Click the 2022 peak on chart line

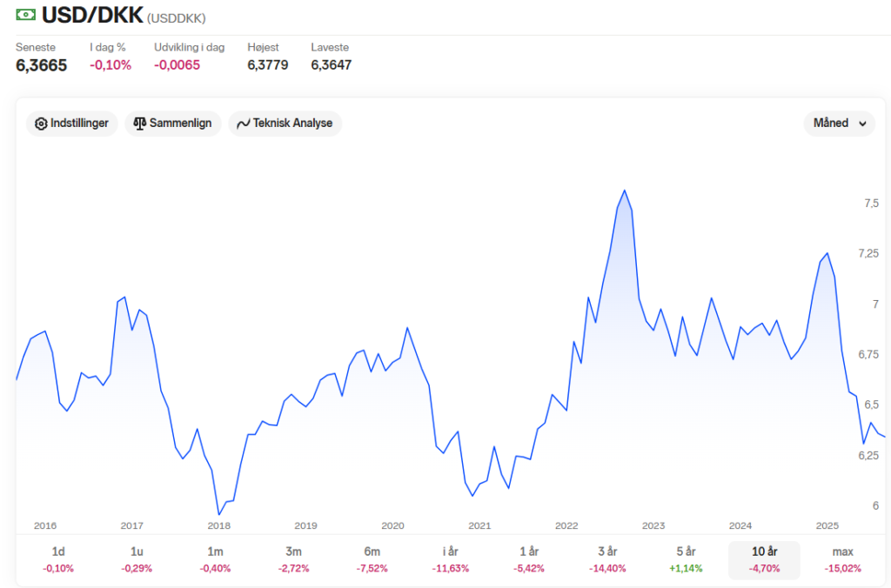[x=625, y=190]
